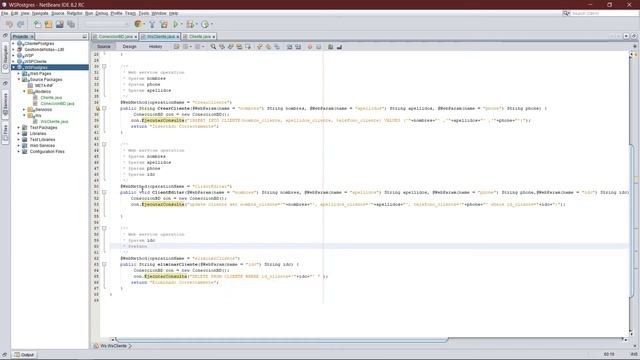The height and width of the screenshot is (360, 640).
Task: Click the Profile Project clock icon
Action: pos(205,24)
